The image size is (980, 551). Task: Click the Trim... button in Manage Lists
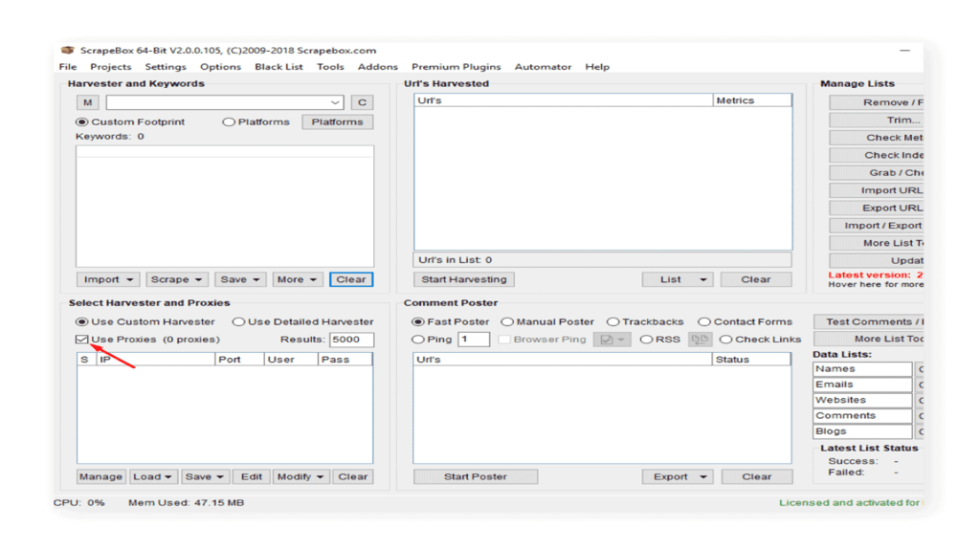[x=877, y=120]
